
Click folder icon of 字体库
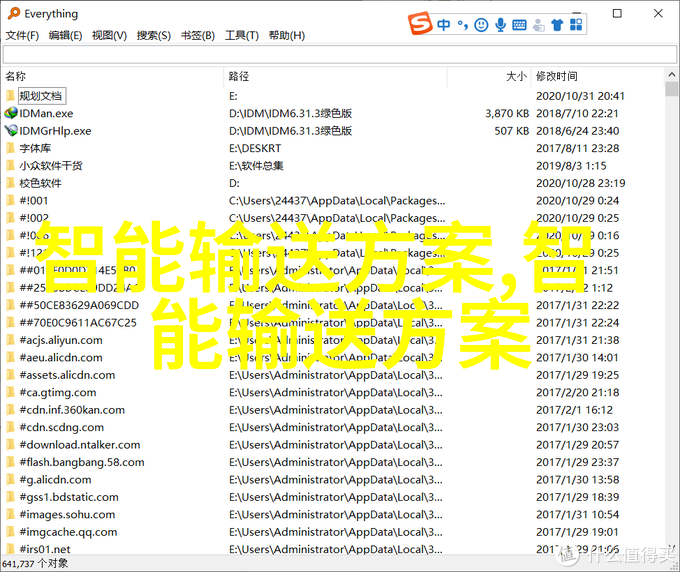pos(11,148)
